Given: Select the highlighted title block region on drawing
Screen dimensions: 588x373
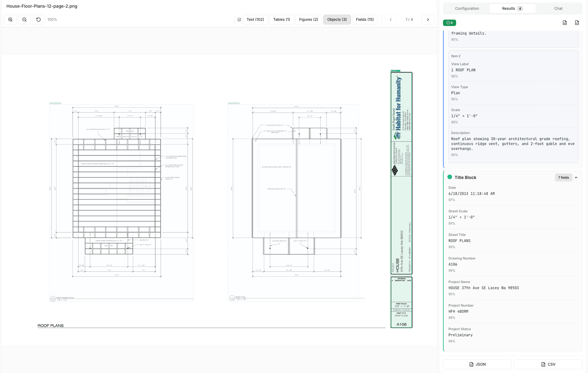Looking at the screenshot, I should point(401,199).
